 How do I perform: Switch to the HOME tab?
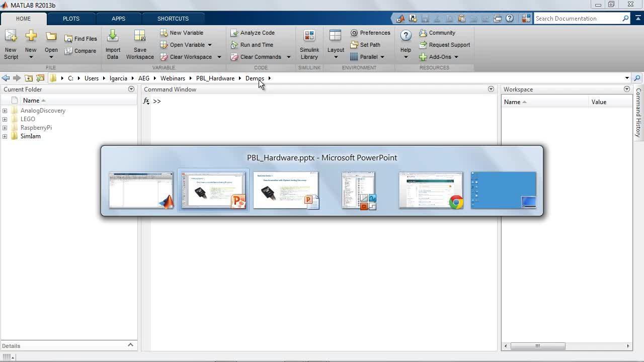(23, 19)
